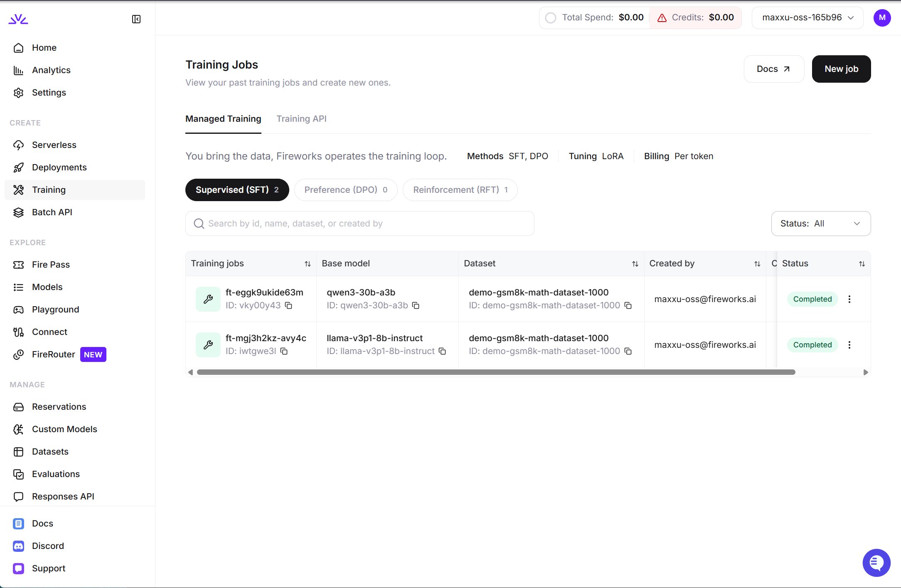Copy dataset ID in ft-mgj3h2kz-avy4c row
901x588 pixels.
pyautogui.click(x=628, y=351)
